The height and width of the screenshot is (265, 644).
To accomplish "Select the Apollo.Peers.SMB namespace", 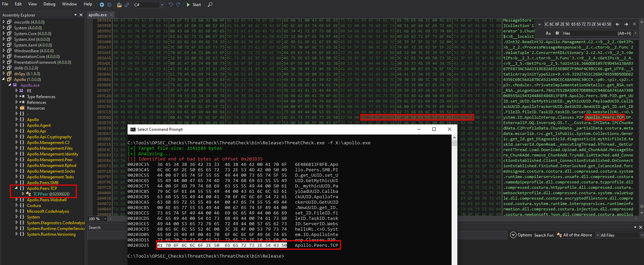I will 43,183.
